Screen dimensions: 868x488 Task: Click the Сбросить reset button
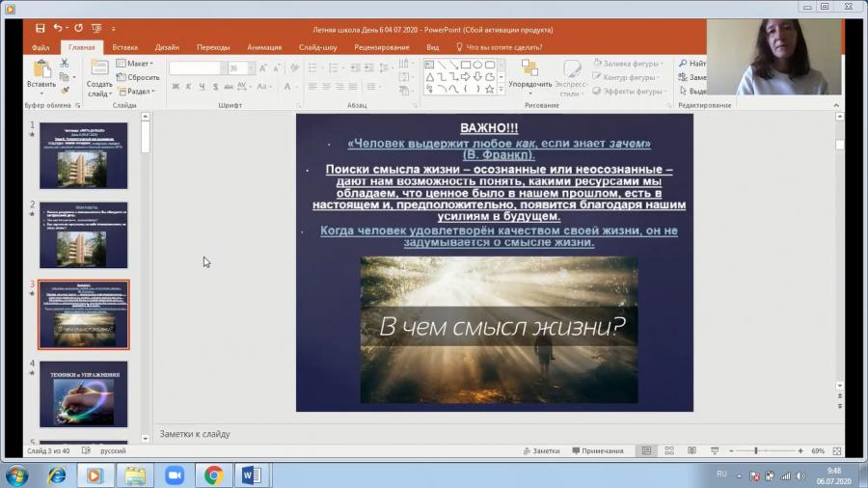point(138,77)
